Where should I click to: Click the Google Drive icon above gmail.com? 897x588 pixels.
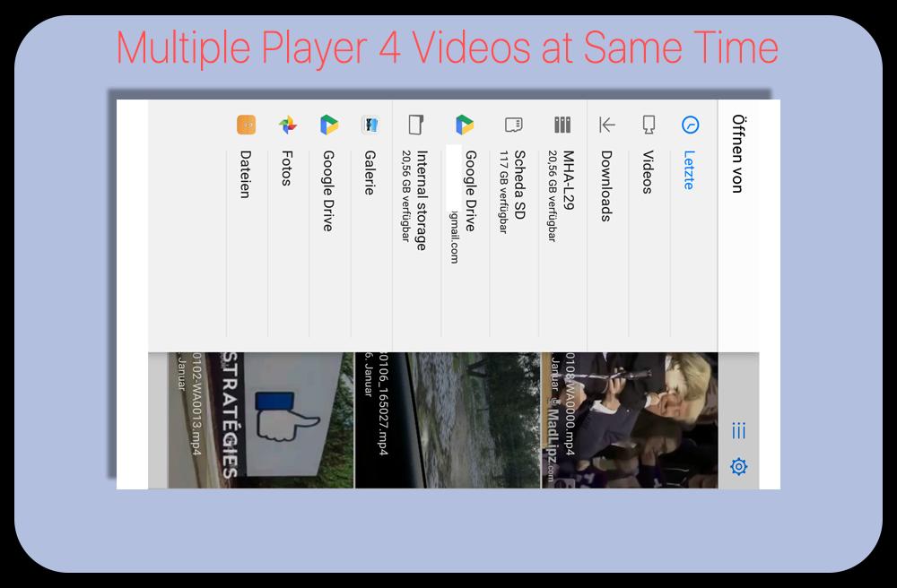click(465, 125)
